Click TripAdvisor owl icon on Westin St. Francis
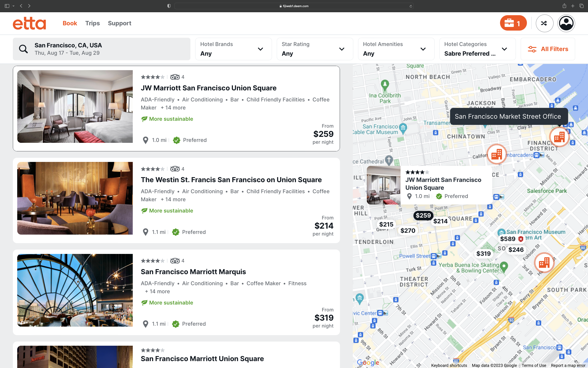Image resolution: width=588 pixels, height=368 pixels. point(175,169)
